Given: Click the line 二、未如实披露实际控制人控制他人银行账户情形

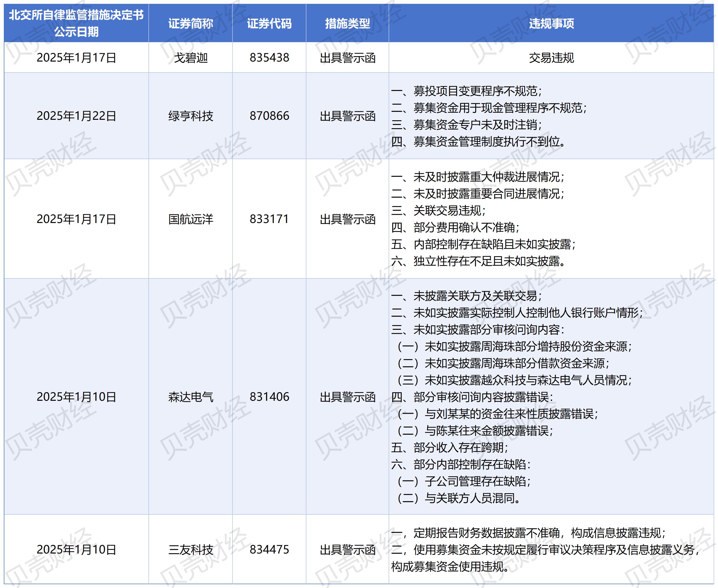Looking at the screenshot, I should 517,313.
